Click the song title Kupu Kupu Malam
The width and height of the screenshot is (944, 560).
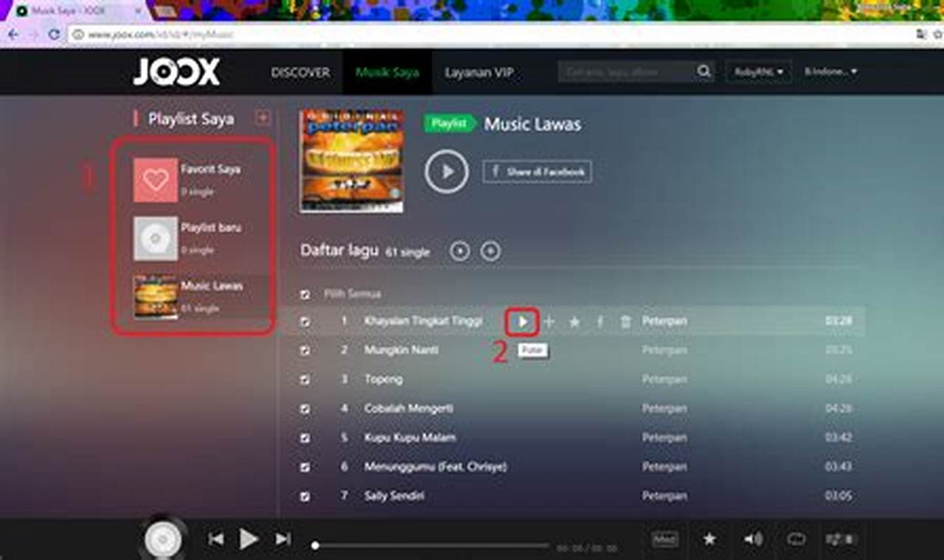(410, 438)
